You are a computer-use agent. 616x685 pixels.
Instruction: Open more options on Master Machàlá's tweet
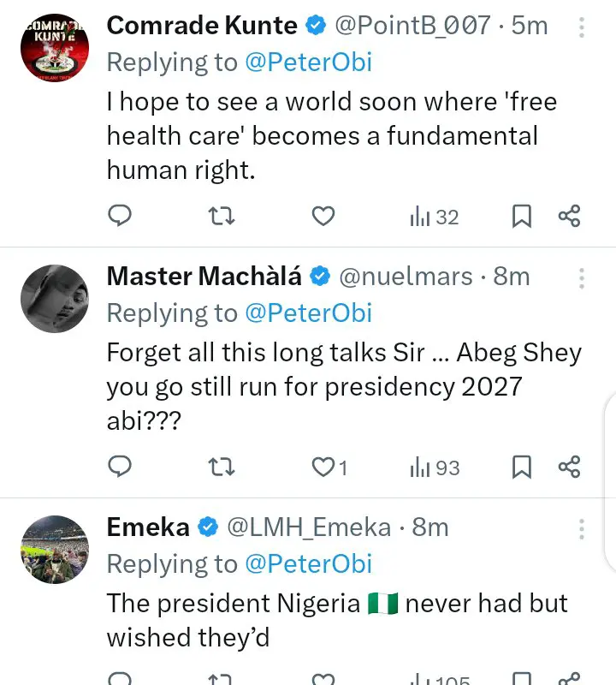pyautogui.click(x=582, y=278)
